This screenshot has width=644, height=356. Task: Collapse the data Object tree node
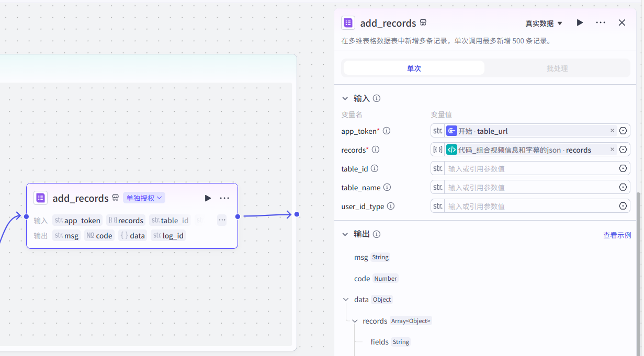pos(346,300)
